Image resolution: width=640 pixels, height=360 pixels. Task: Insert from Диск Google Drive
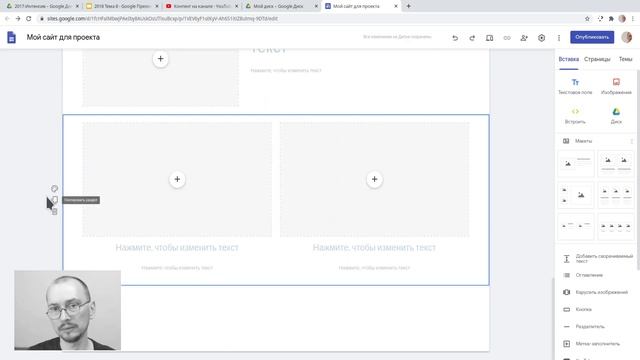pyautogui.click(x=616, y=116)
